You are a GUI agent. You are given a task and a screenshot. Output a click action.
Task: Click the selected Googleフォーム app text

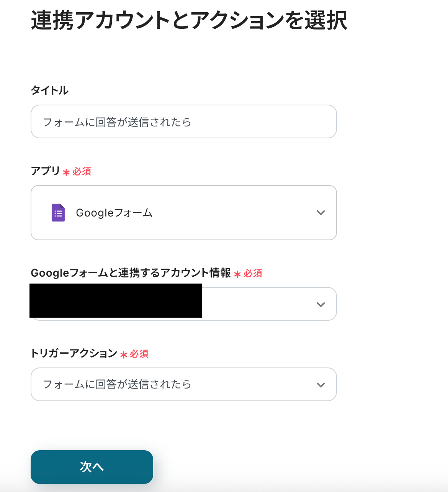tap(114, 213)
